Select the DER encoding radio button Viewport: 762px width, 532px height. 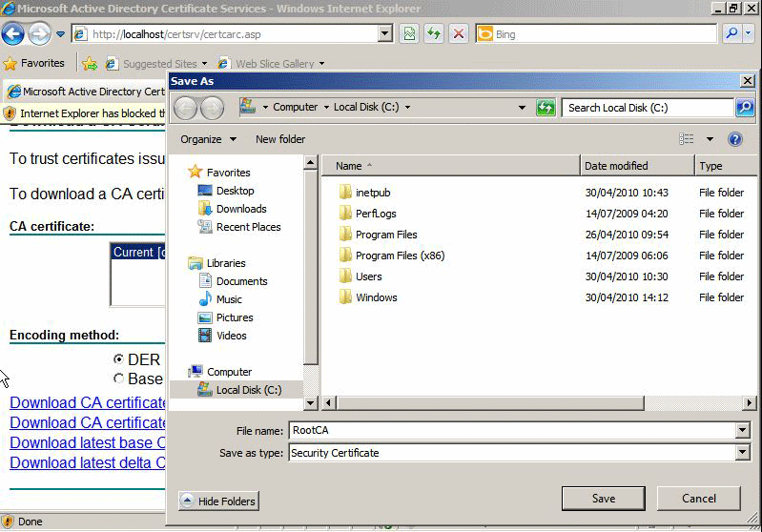pos(118,359)
